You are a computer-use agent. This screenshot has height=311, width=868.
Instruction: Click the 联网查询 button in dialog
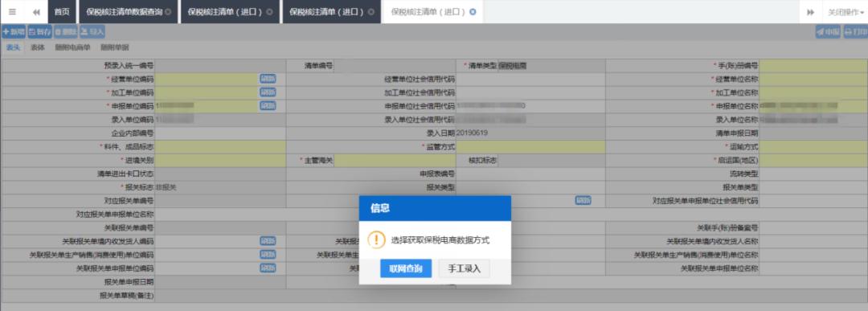click(406, 269)
